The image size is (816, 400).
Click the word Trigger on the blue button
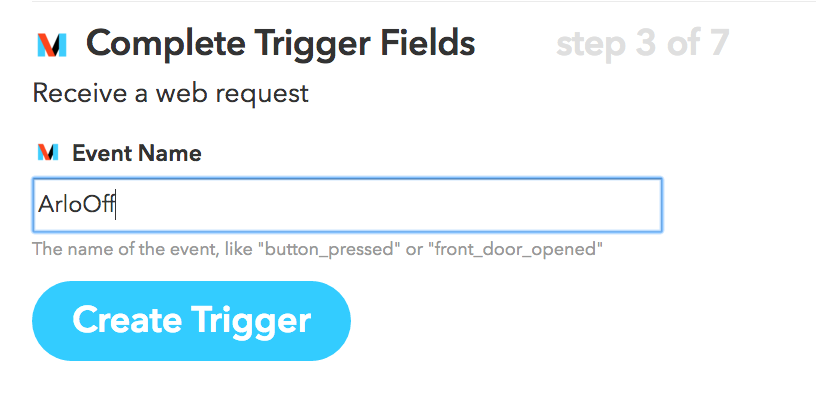(251, 322)
